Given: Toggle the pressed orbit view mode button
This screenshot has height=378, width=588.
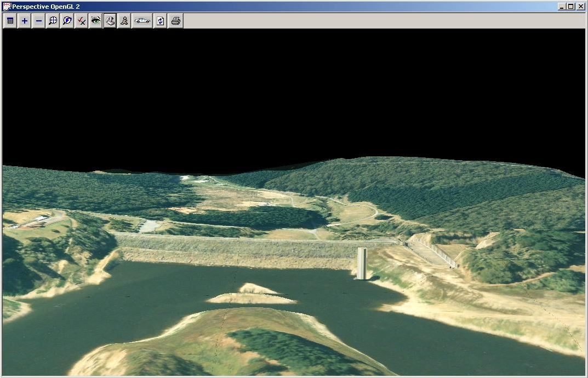Looking at the screenshot, I should [110, 21].
